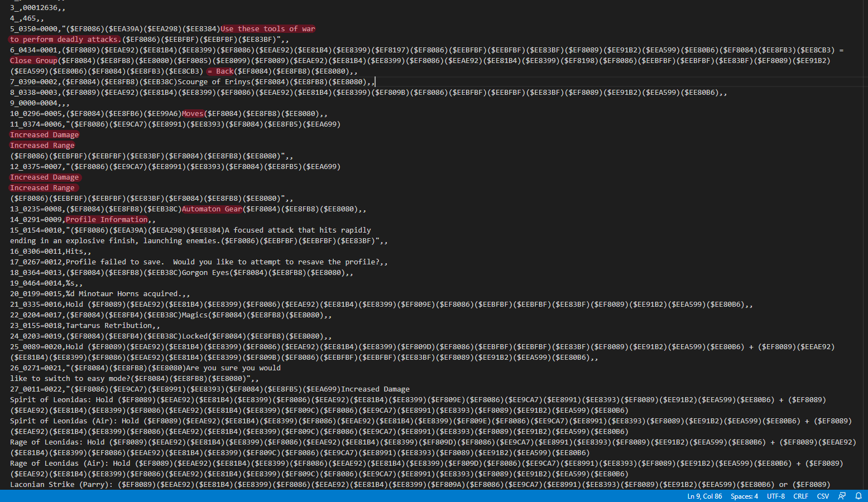The height and width of the screenshot is (502, 868).
Task: Click "Increased Range" under line 12_0375
Action: pos(42,188)
